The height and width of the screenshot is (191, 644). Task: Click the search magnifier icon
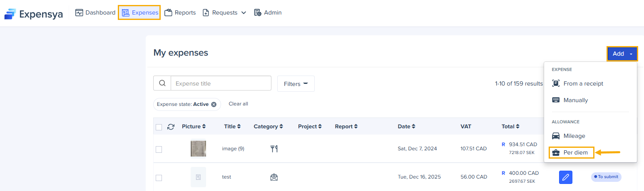click(x=162, y=83)
